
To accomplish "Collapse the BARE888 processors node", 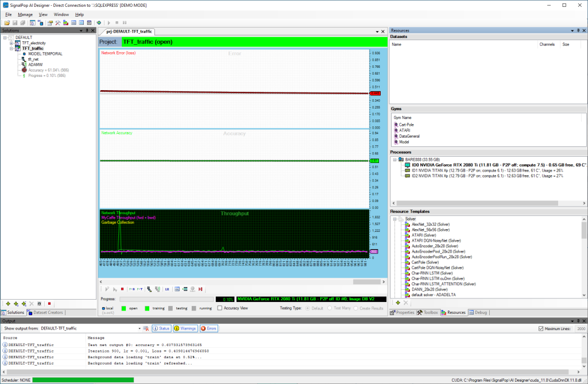I will 394,159.
